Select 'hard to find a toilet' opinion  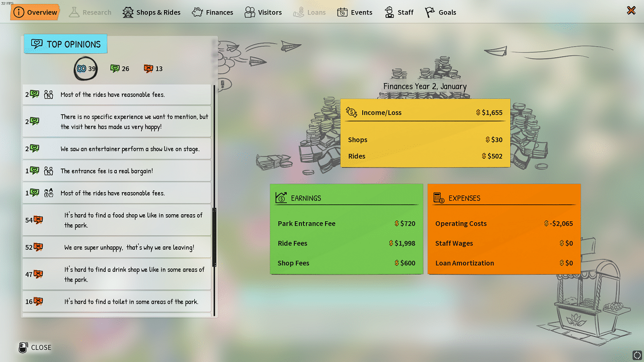coord(117,302)
